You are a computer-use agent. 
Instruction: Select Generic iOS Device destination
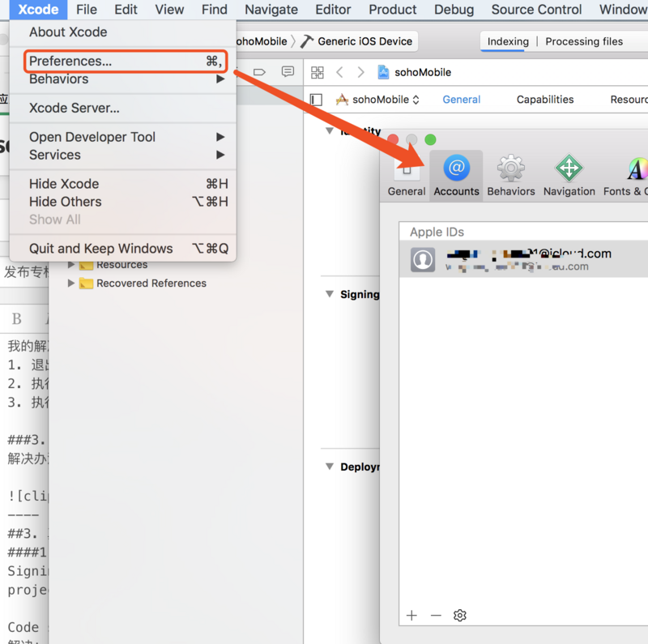tap(356, 41)
